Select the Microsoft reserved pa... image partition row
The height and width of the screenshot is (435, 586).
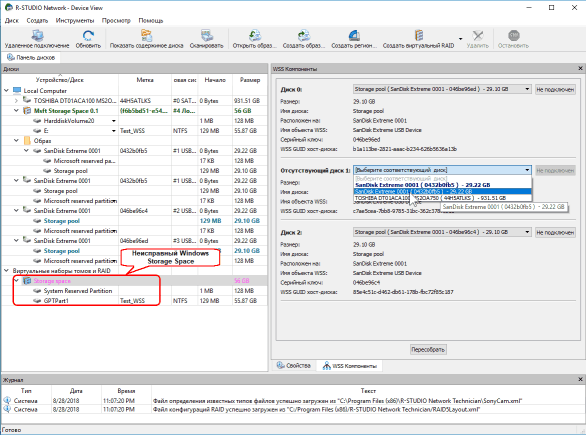(x=135, y=161)
